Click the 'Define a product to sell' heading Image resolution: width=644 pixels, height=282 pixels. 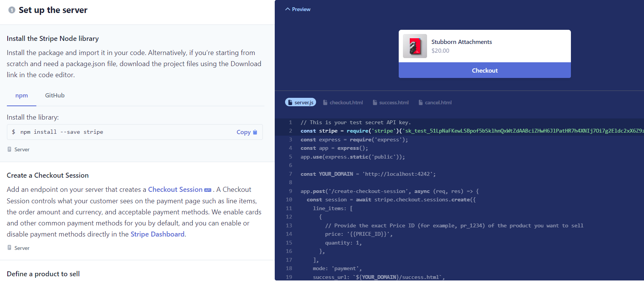click(x=43, y=274)
